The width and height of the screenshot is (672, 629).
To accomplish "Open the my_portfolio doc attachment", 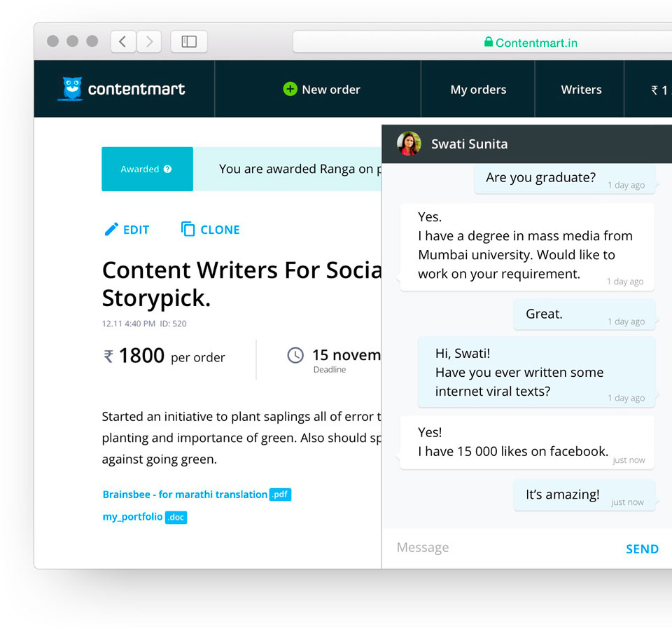I will pyautogui.click(x=133, y=517).
